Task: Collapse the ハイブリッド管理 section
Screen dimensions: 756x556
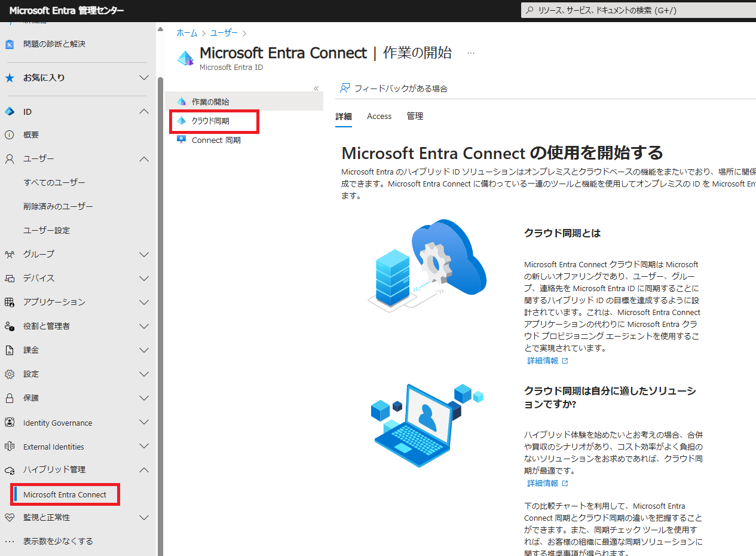Action: point(143,469)
